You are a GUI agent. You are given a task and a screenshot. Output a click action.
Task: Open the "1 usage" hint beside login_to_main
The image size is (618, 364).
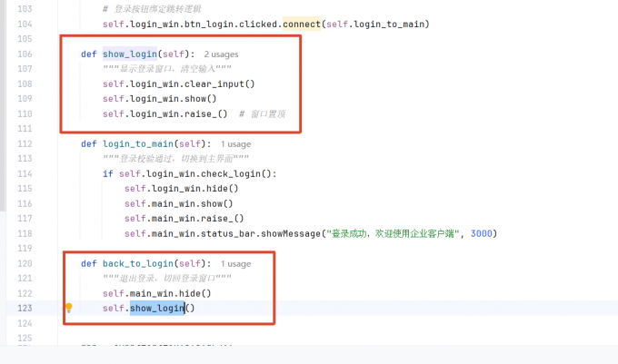tap(235, 144)
